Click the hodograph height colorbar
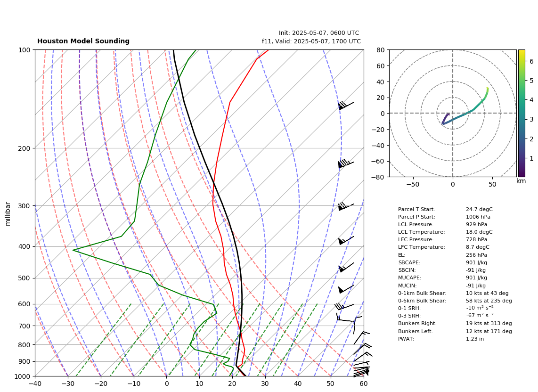Viewport: 538px width, 392px height. point(522,113)
